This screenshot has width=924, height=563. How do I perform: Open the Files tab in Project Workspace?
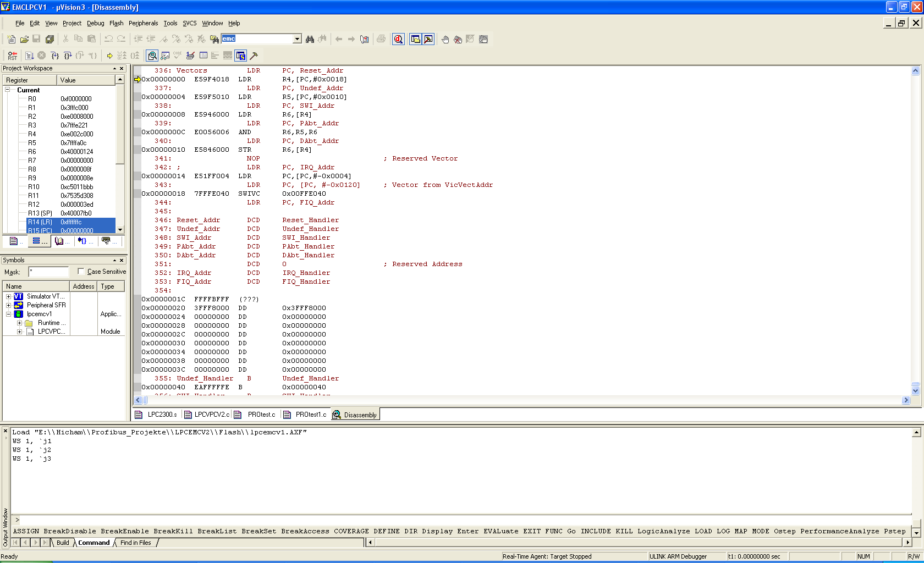pos(15,241)
